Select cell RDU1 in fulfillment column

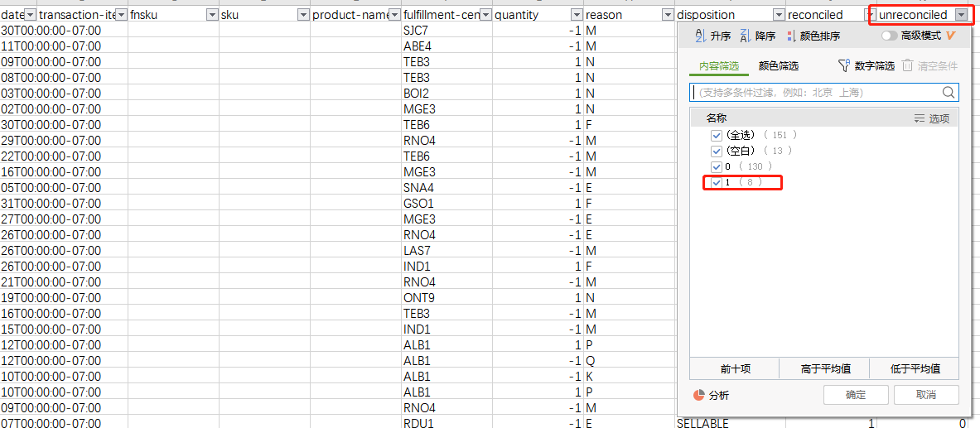[x=447, y=423]
